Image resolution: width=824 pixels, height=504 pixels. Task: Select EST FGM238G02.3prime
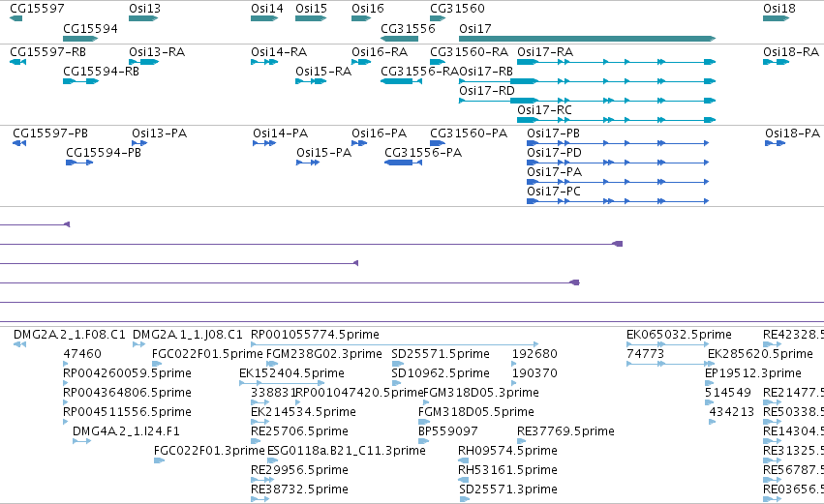pos(324,354)
